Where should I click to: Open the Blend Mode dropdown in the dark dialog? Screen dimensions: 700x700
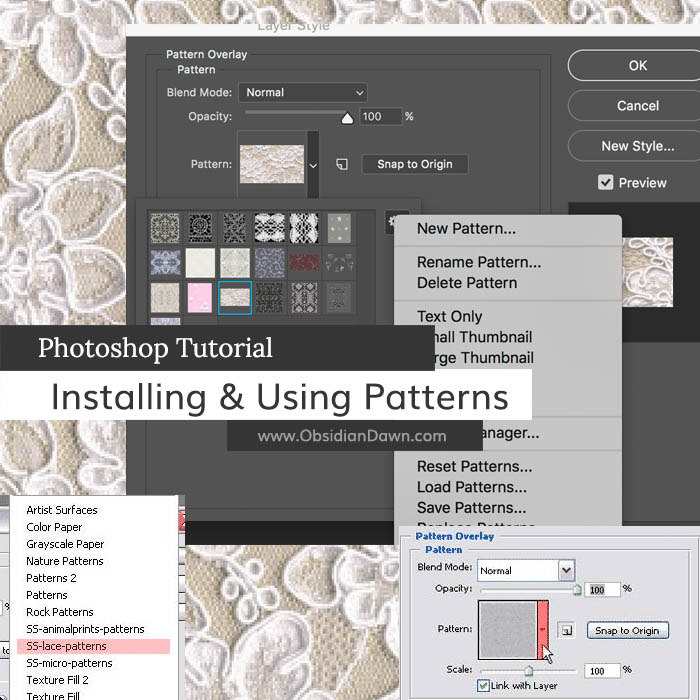pyautogui.click(x=303, y=92)
